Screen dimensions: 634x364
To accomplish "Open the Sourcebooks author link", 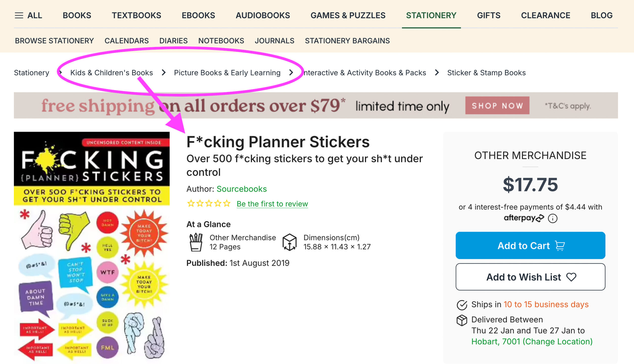I will coord(242,189).
